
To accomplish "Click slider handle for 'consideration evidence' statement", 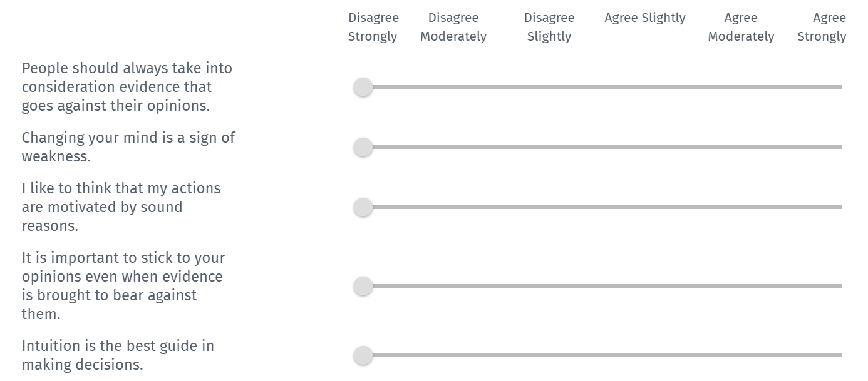I will (363, 88).
